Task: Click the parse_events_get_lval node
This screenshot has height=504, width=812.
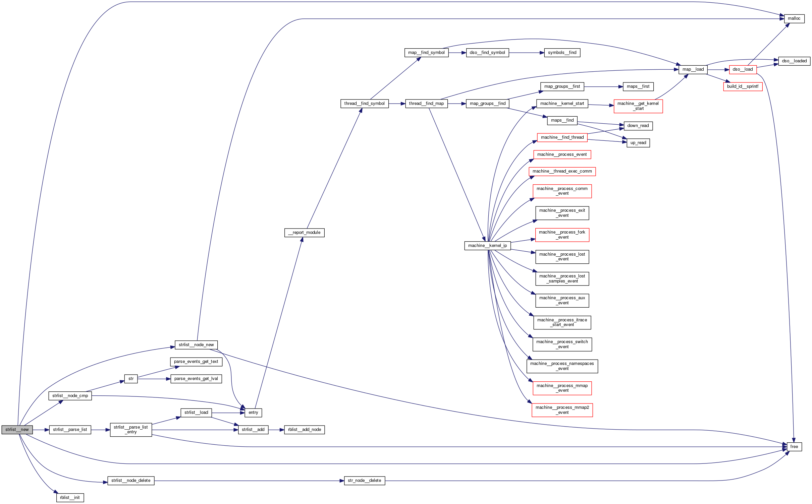Action: coord(196,379)
